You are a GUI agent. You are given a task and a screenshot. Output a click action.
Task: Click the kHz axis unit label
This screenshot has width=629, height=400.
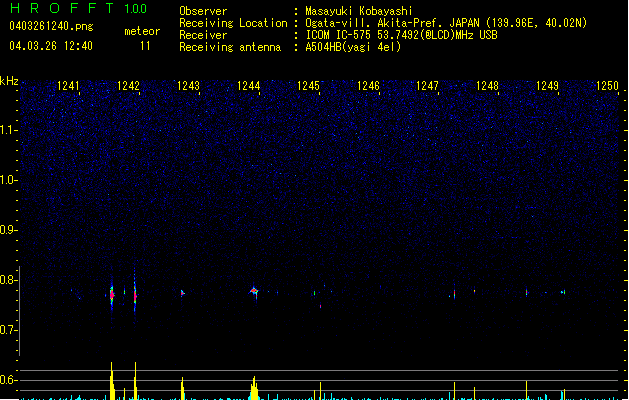click(x=9, y=81)
